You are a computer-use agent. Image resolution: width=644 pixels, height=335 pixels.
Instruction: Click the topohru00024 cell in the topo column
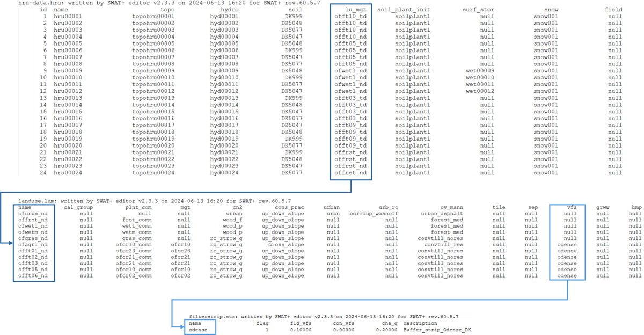pos(153,173)
